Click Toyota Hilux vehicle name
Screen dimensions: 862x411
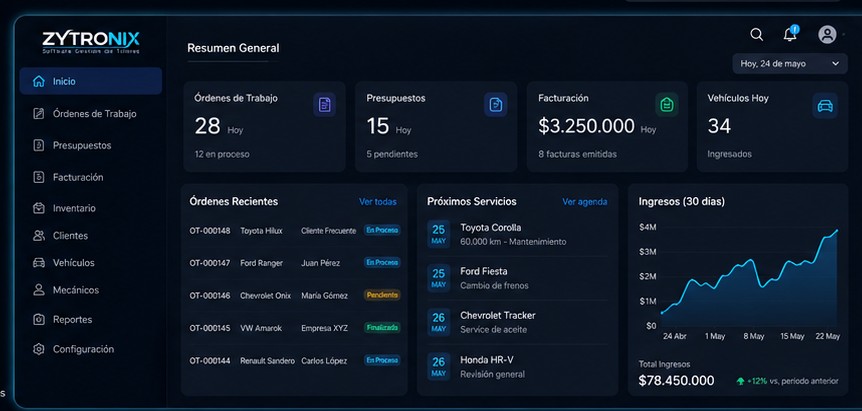click(x=261, y=231)
